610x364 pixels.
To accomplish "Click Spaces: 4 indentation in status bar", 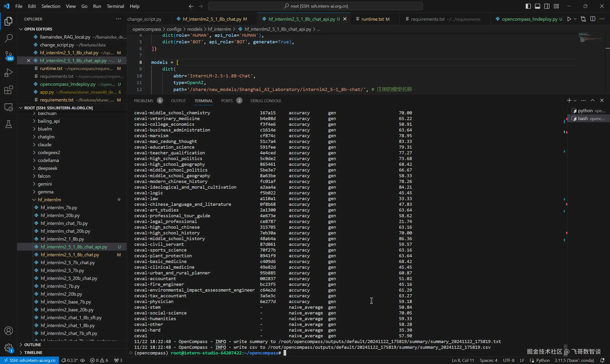I will (x=488, y=360).
